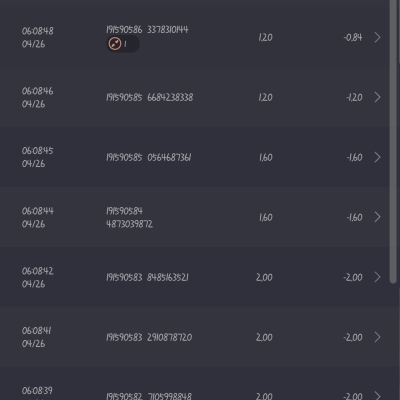Expand the 06:08:45 entry chevron
The width and height of the screenshot is (400, 400).
377,157
